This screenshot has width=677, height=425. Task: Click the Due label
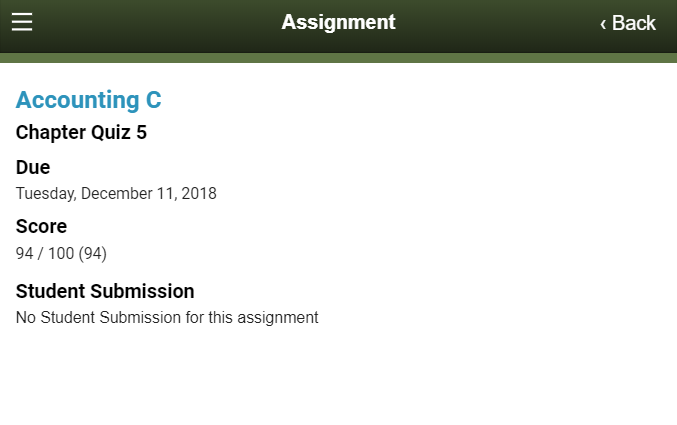pyautogui.click(x=33, y=167)
